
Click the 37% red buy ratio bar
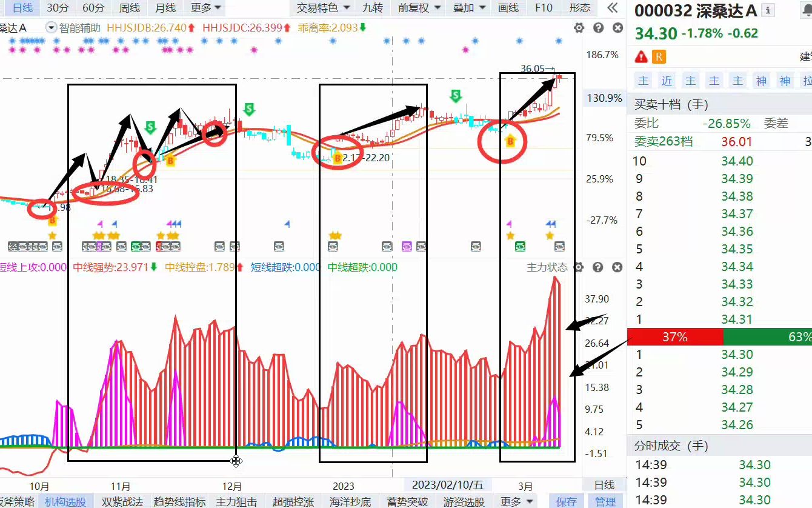tap(675, 336)
